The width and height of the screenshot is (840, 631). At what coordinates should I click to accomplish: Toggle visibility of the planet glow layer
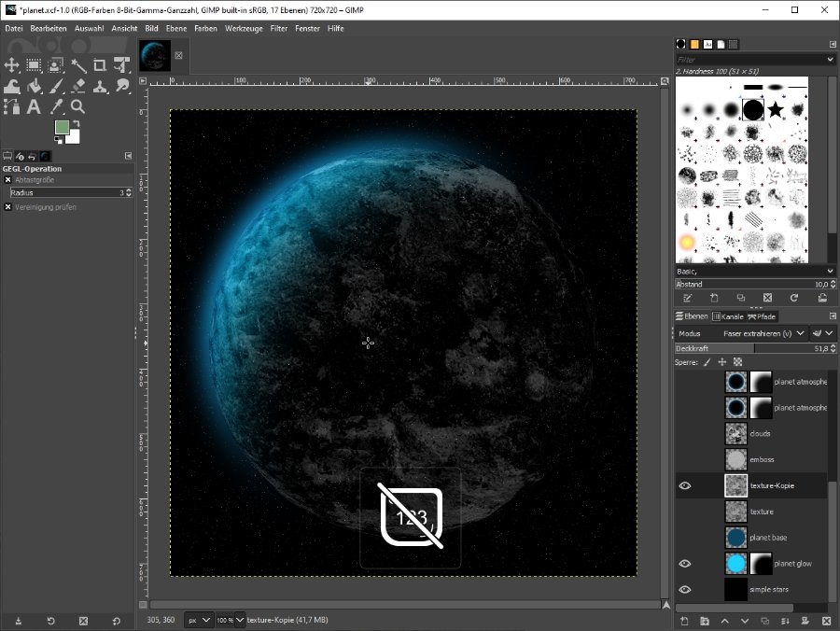tap(684, 564)
